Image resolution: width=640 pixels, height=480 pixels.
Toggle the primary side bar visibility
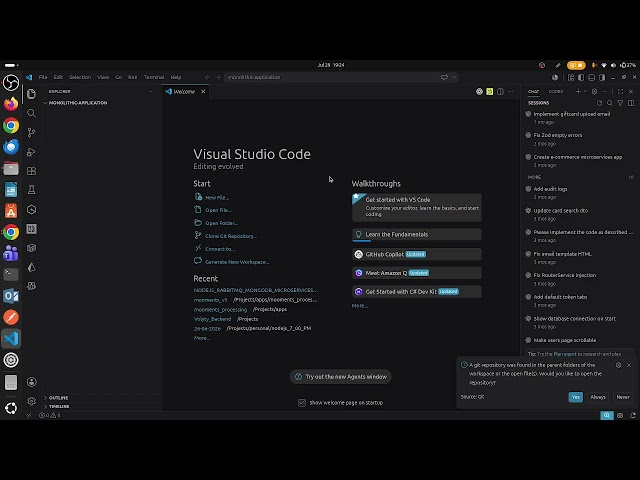[x=581, y=77]
